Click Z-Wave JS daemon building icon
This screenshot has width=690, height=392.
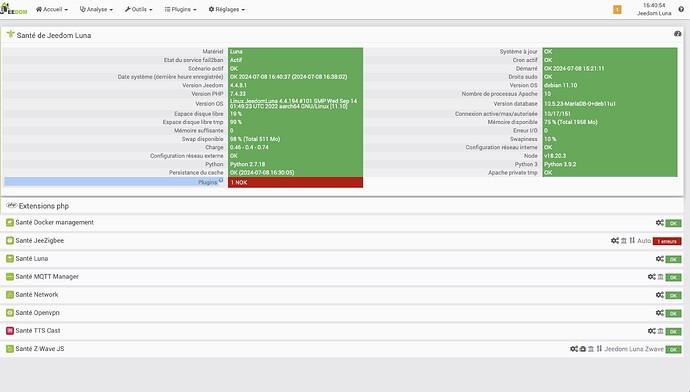(591, 349)
